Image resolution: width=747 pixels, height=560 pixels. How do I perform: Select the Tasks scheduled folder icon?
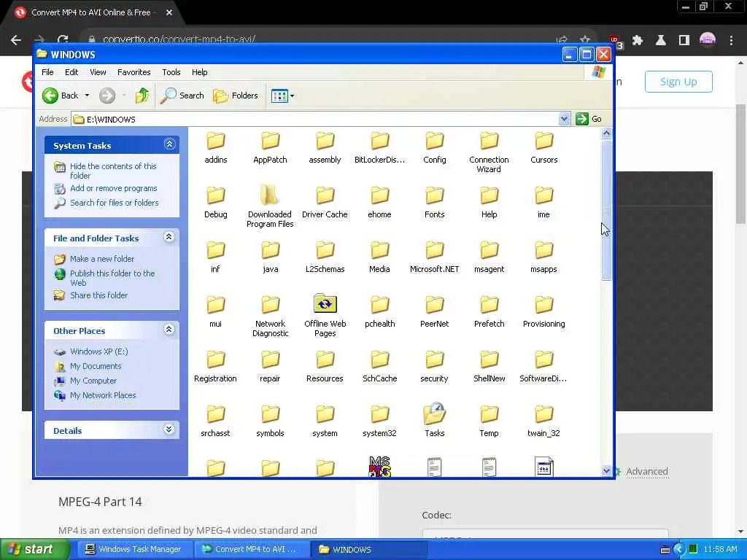coord(435,419)
